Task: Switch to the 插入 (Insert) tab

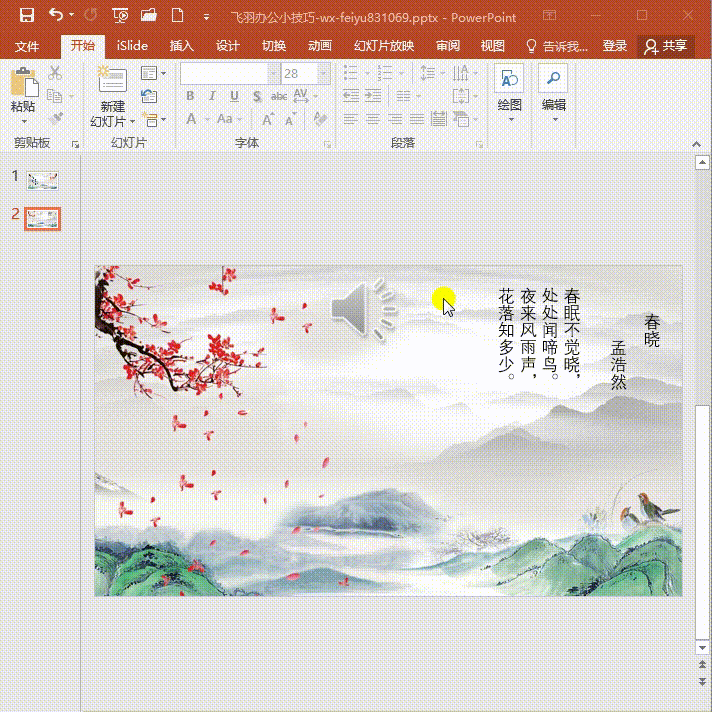Action: 181,46
